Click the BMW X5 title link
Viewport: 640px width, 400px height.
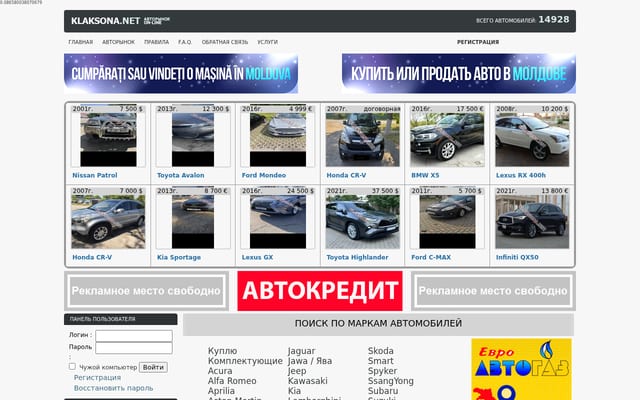click(425, 175)
